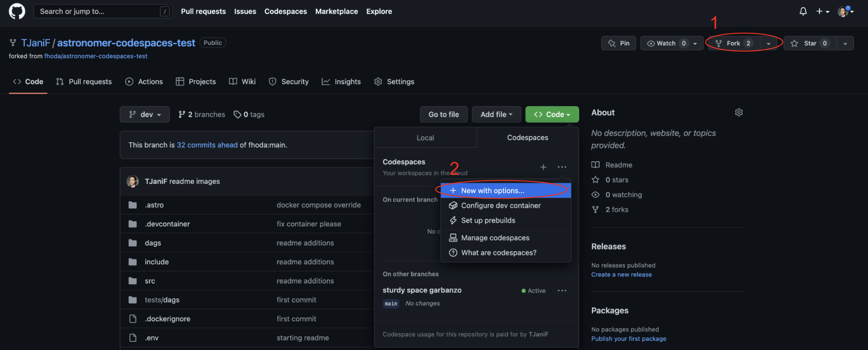
Task: Click the GitHub Octocat logo
Action: point(17,11)
